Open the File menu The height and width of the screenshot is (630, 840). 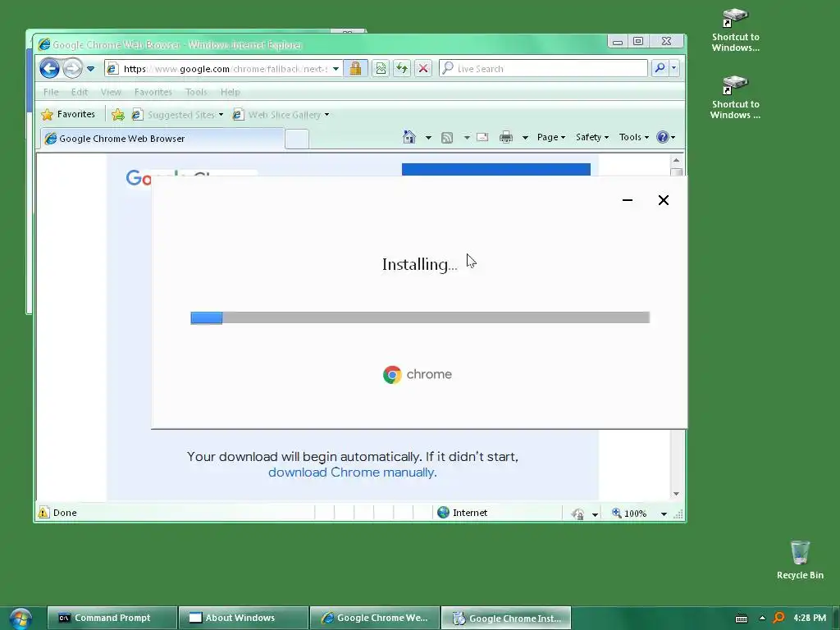[x=51, y=92]
